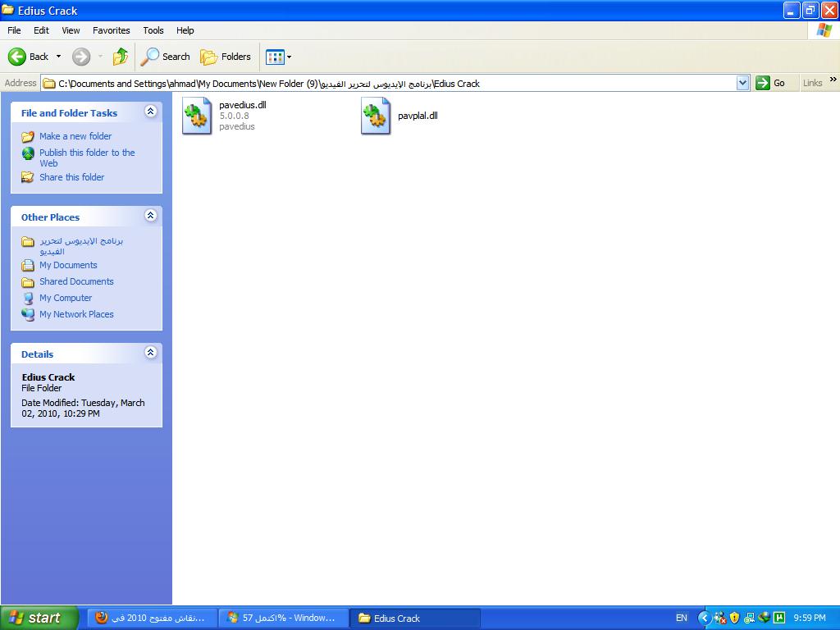Screen dimensions: 840x630
Task: Click Share this folder link
Action: 72,177
